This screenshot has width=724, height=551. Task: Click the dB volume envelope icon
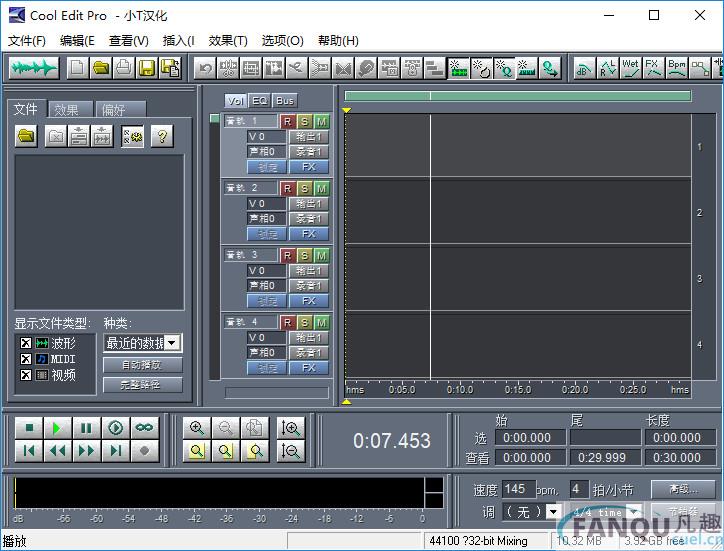click(x=584, y=68)
